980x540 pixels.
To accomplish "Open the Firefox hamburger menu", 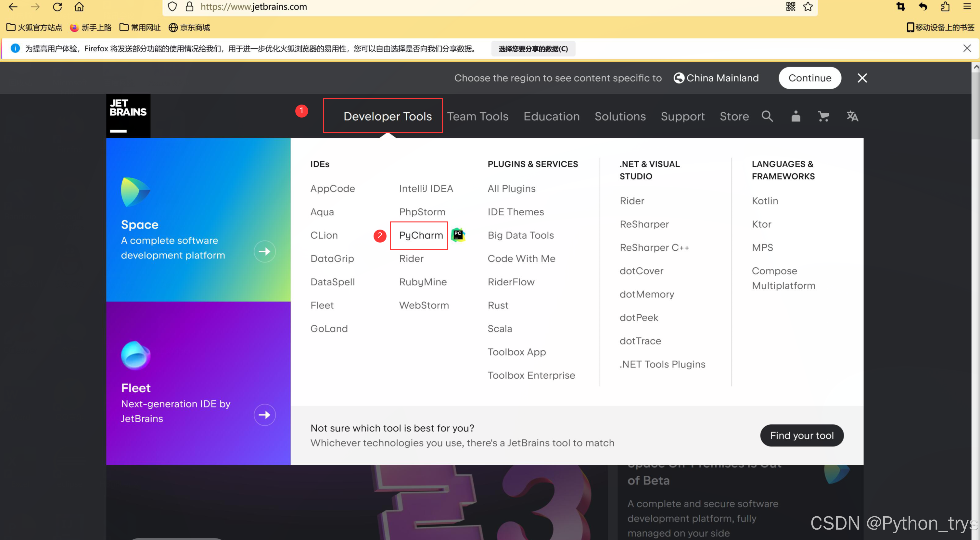I will tap(967, 6).
